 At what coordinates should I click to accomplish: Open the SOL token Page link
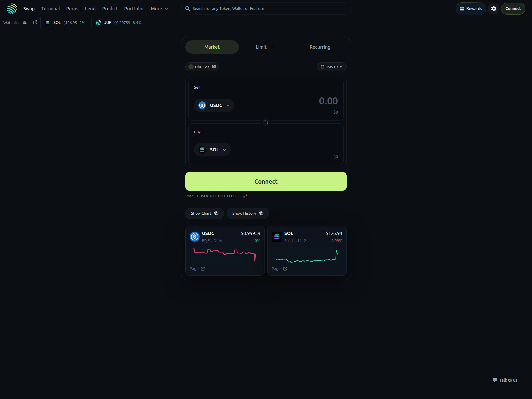[x=279, y=269]
